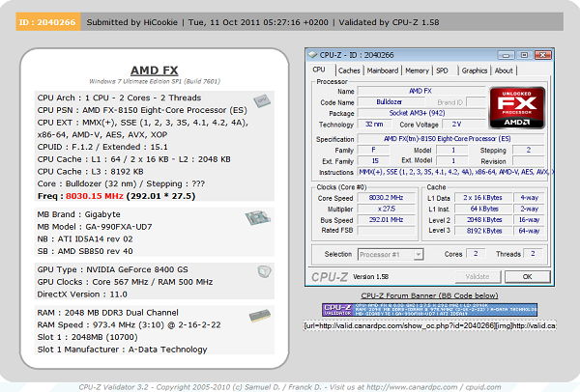Click the GPU Type NVIDIA GeForce 8400 GS line
The width and height of the screenshot is (580, 392).
click(112, 269)
